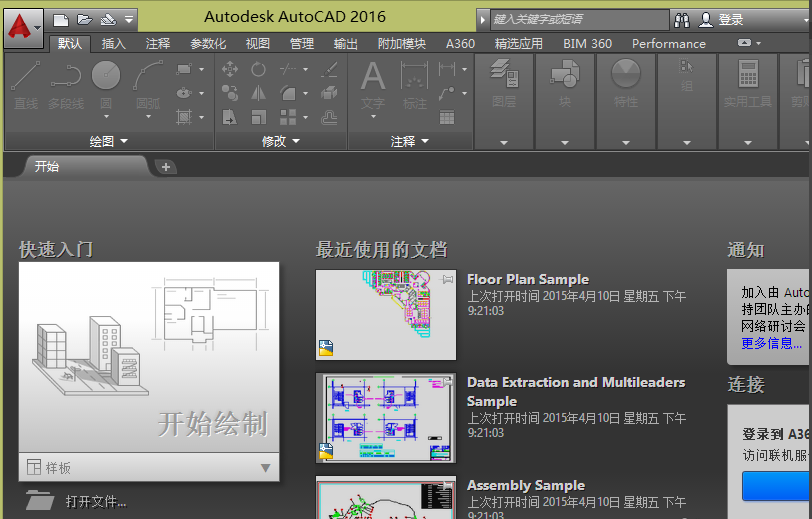
Task: Open the Fillet tool dropdown arrow
Action: 306,93
